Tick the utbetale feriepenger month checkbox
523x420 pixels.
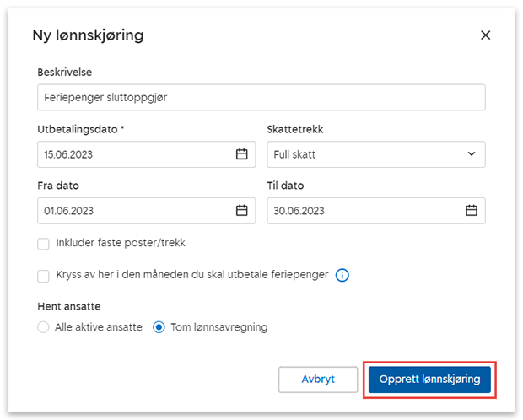coord(44,276)
